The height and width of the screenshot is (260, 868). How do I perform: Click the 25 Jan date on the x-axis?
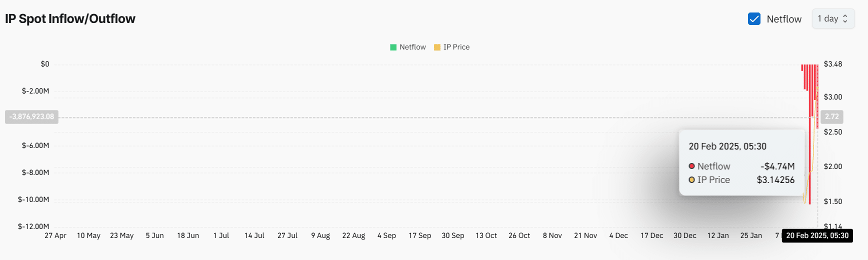pyautogui.click(x=751, y=235)
